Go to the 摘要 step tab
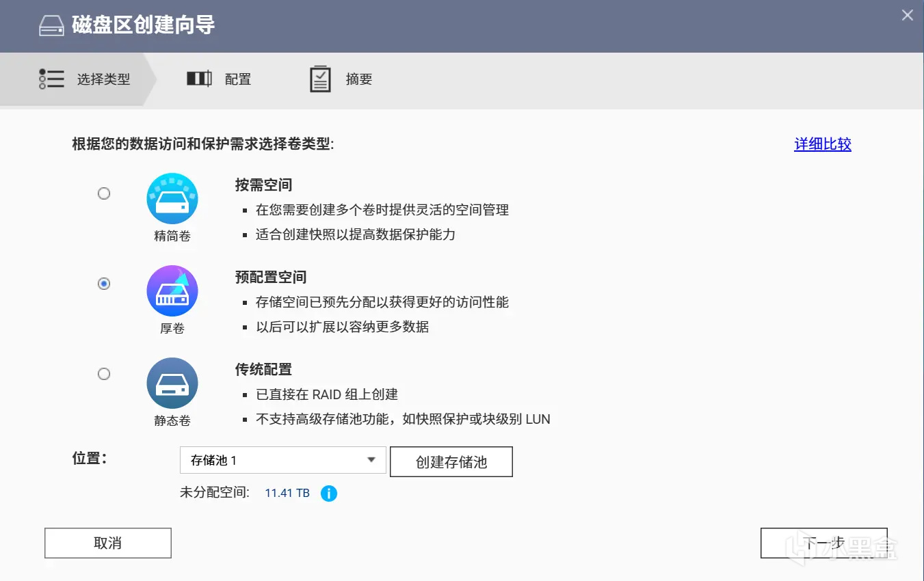Image resolution: width=924 pixels, height=581 pixels. (341, 79)
